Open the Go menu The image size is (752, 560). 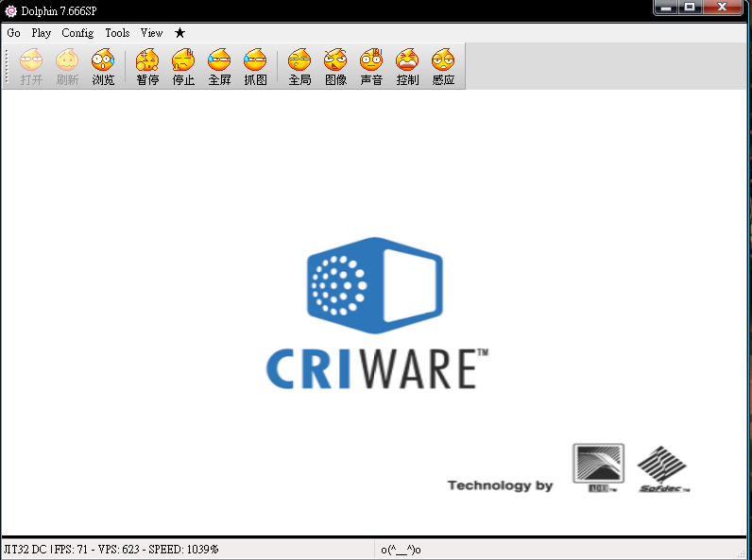13,33
